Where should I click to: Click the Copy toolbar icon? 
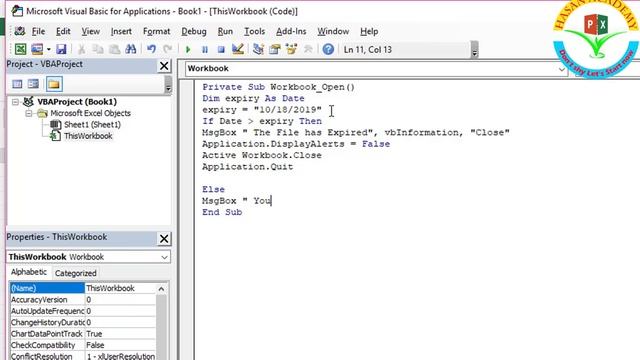[98, 49]
